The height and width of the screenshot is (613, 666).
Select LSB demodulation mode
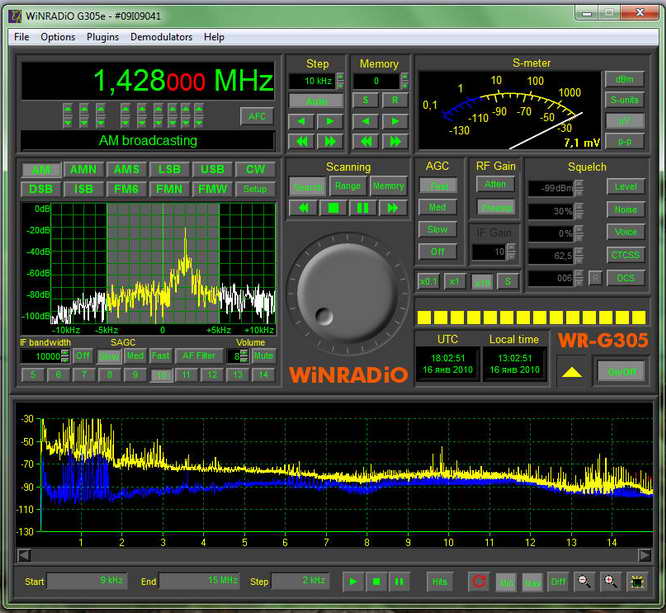coord(169,170)
